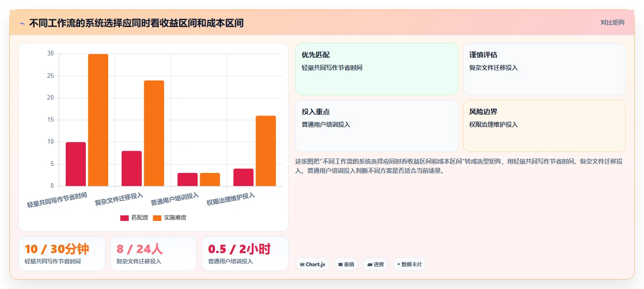
Task: Toggle the 匹配度 legend color swatch
Action: coord(125,218)
